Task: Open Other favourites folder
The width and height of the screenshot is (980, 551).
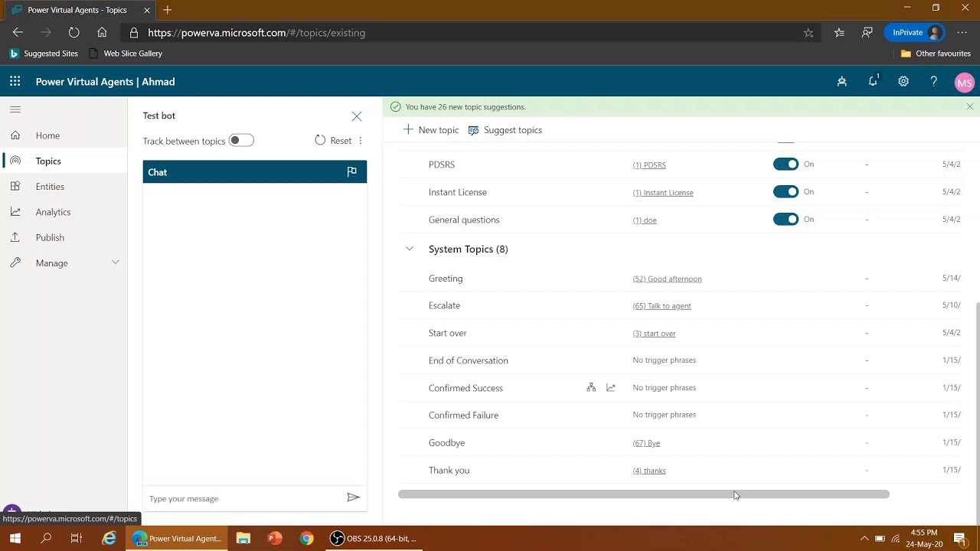Action: (x=936, y=54)
